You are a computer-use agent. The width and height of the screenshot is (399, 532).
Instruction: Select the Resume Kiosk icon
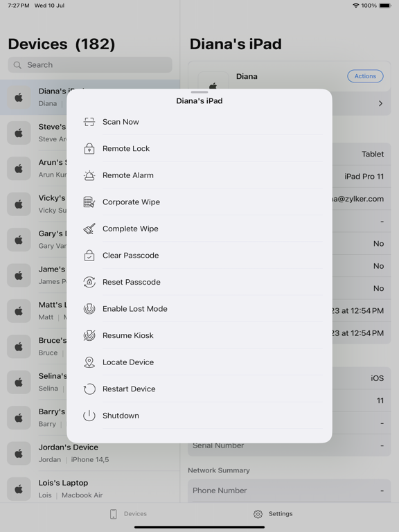89,335
